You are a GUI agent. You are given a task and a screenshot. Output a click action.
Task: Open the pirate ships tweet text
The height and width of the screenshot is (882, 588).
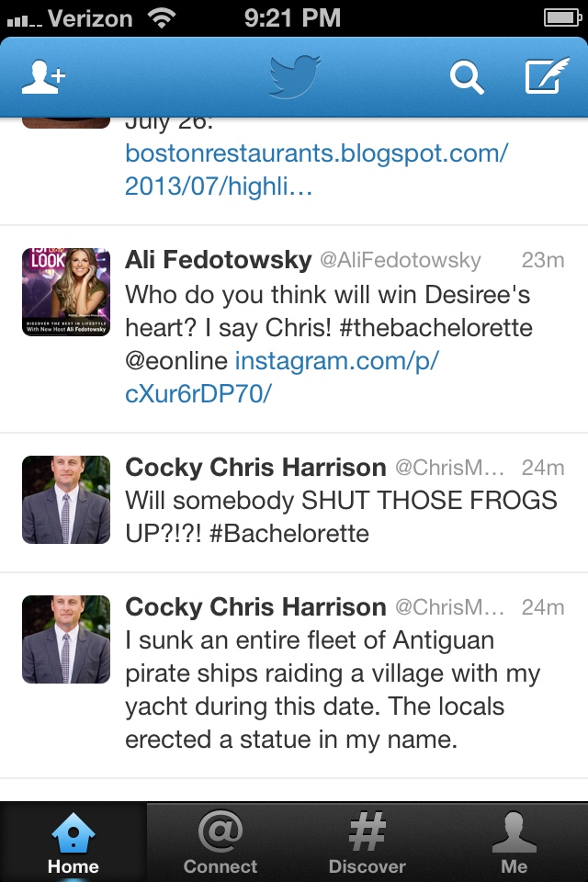tap(331, 690)
